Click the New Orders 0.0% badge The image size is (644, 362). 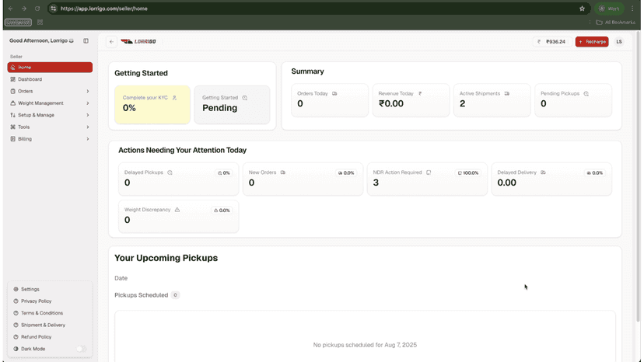tap(346, 172)
